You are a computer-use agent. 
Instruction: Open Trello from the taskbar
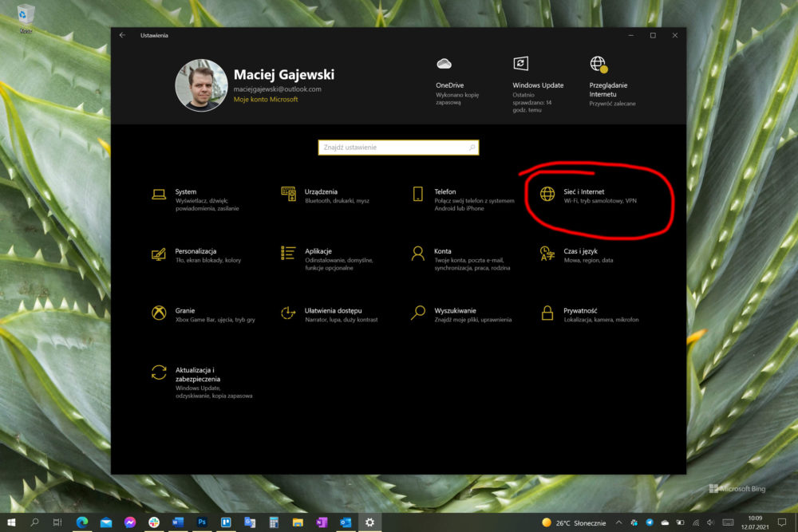click(226, 522)
